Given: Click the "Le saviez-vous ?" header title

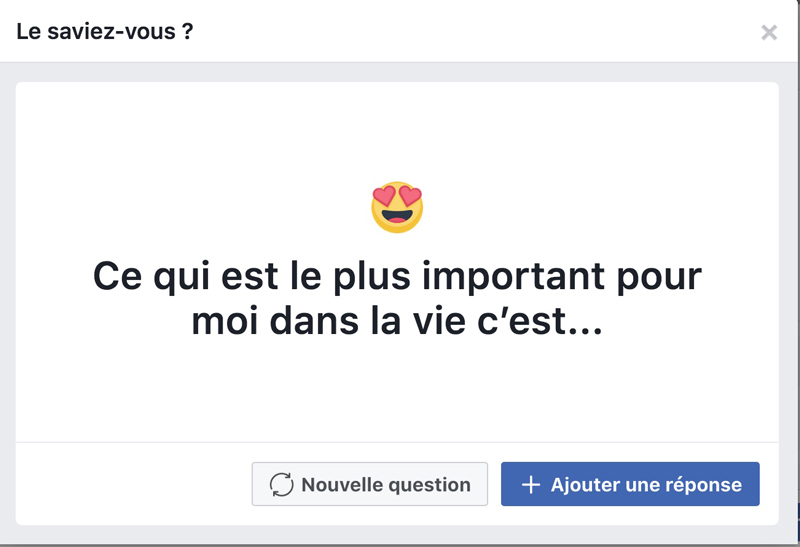Looking at the screenshot, I should (105, 32).
